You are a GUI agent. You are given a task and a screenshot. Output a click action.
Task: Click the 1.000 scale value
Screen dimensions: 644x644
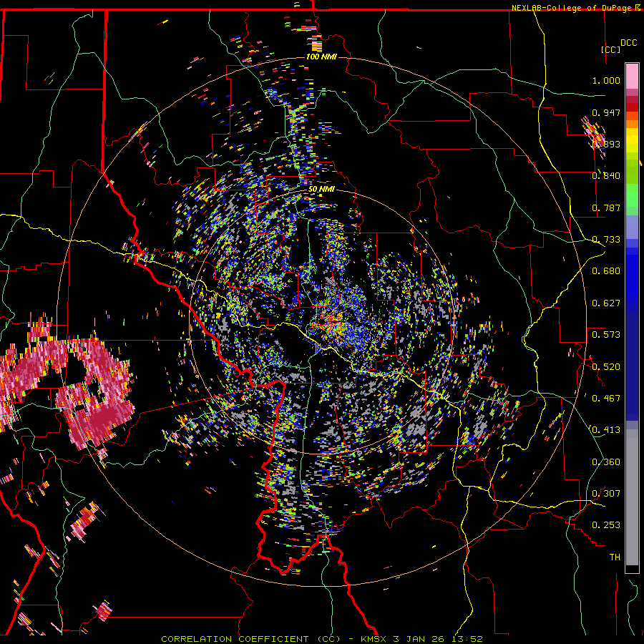(606, 80)
